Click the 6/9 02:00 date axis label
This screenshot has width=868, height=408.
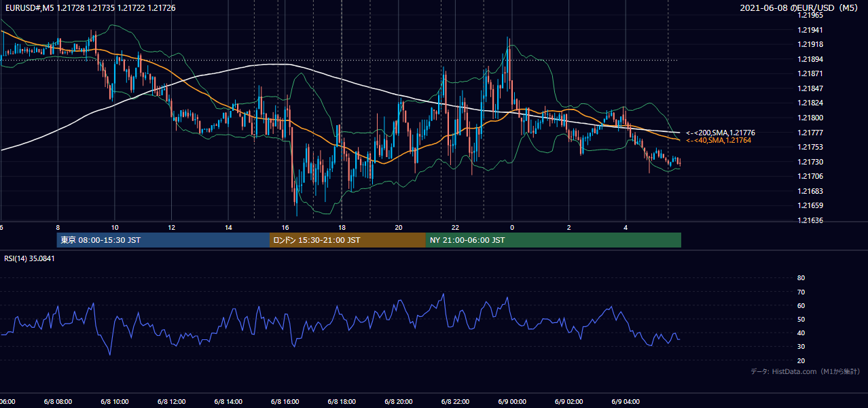(568, 402)
